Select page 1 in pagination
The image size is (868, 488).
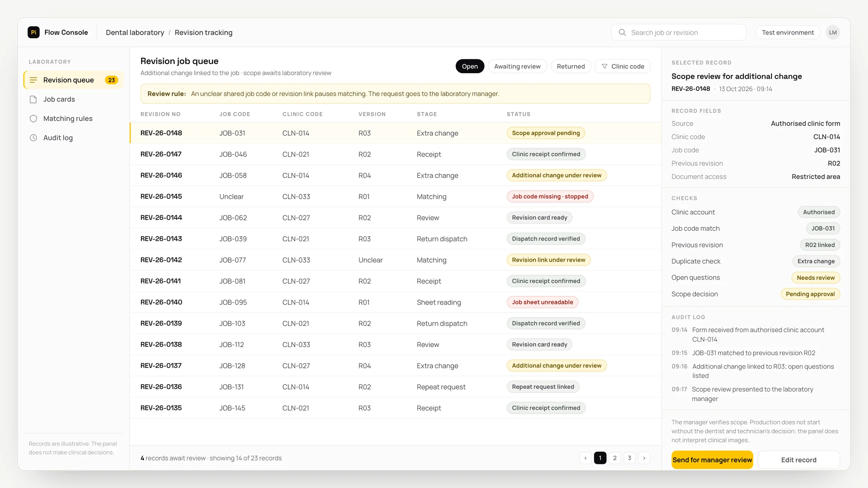pos(600,458)
